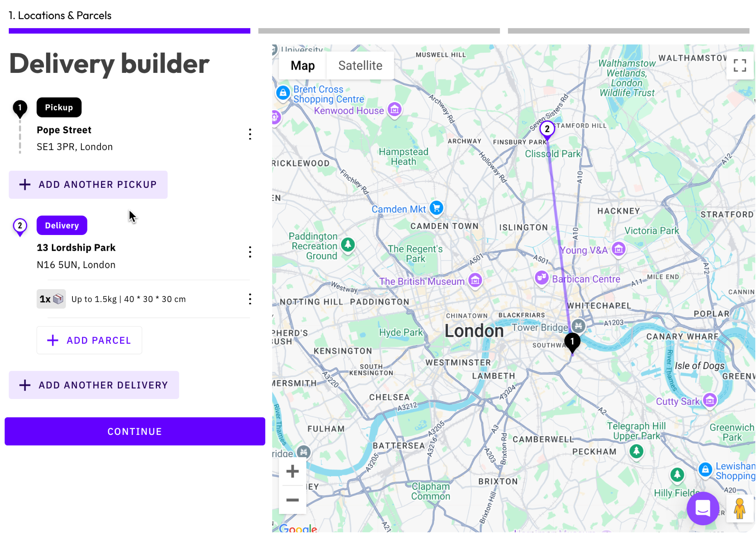Screen dimensions: 756x533
Task: Open the Pope Street pickup options menu
Action: (x=250, y=134)
